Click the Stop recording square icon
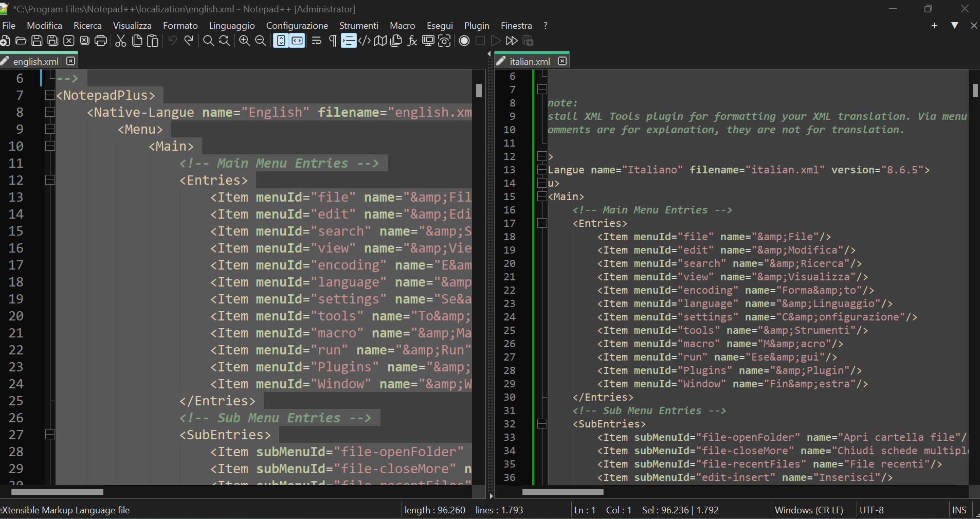 click(480, 41)
